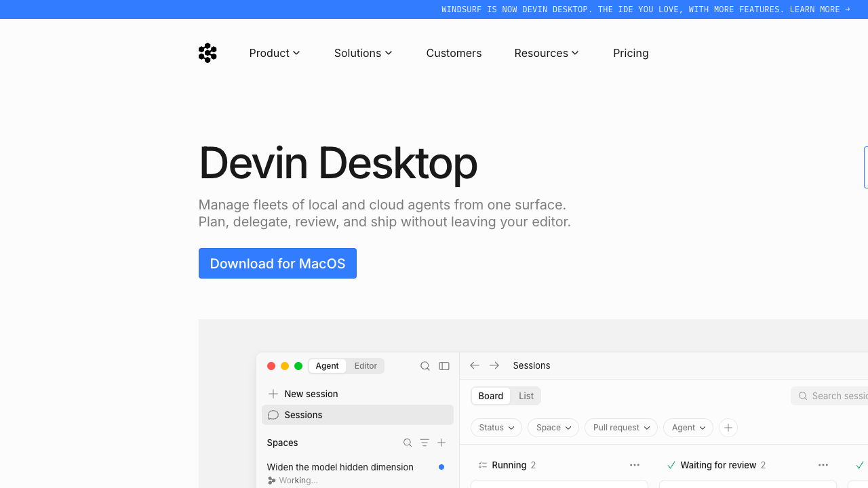The image size is (868, 488).
Task: Open the Status filter dropdown
Action: point(496,428)
